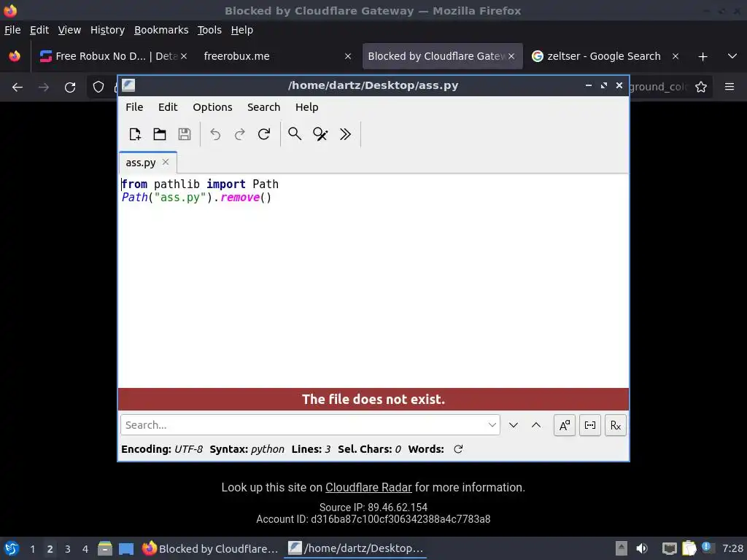Click the Syntax: python status entry
The width and height of the screenshot is (747, 560).
247,449
